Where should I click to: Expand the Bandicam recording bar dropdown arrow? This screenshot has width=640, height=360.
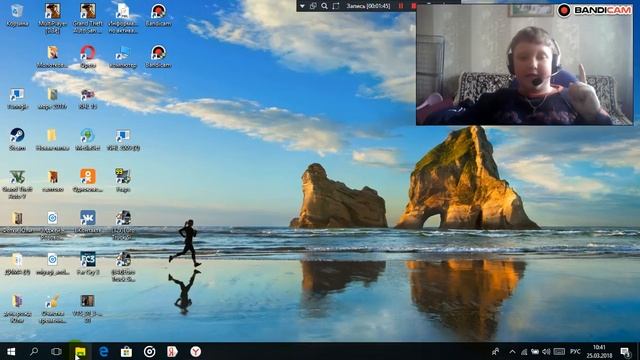point(302,6)
